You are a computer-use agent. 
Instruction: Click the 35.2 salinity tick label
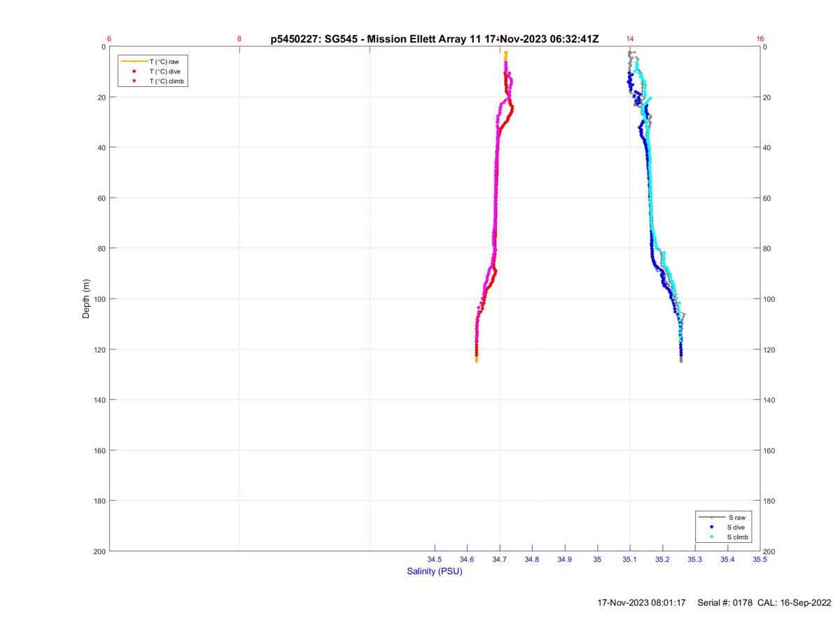(662, 559)
